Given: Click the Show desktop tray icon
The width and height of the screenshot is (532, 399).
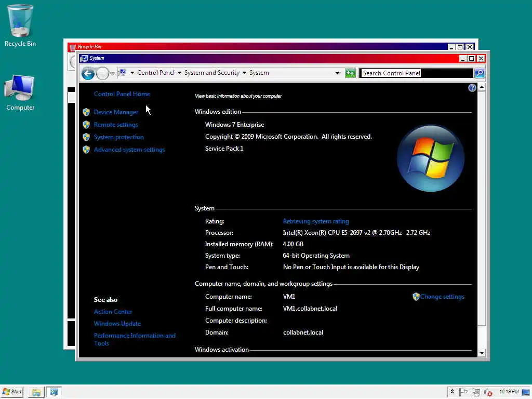Looking at the screenshot, I should [526, 392].
